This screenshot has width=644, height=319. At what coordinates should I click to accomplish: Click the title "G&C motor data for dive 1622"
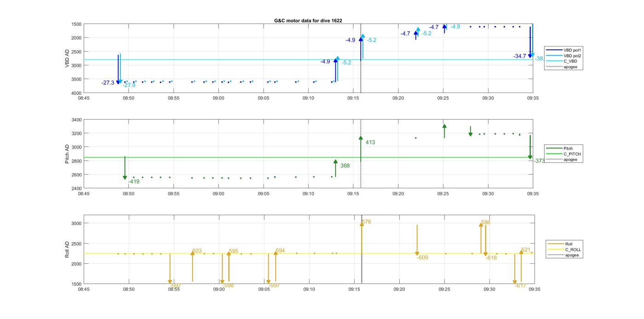(x=308, y=21)
